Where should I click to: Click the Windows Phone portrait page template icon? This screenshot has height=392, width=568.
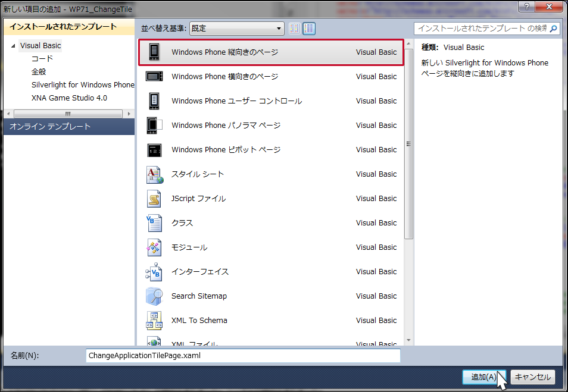pos(154,52)
